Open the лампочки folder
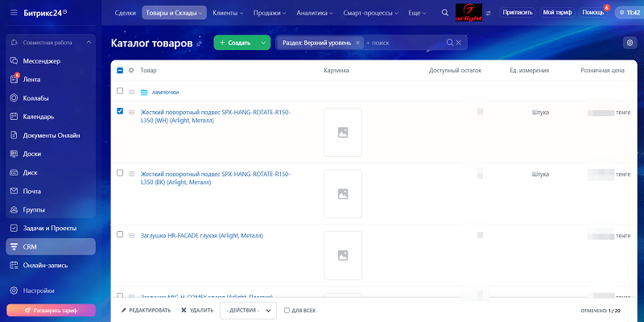Image resolution: width=644 pixels, height=322 pixels. coord(159,92)
